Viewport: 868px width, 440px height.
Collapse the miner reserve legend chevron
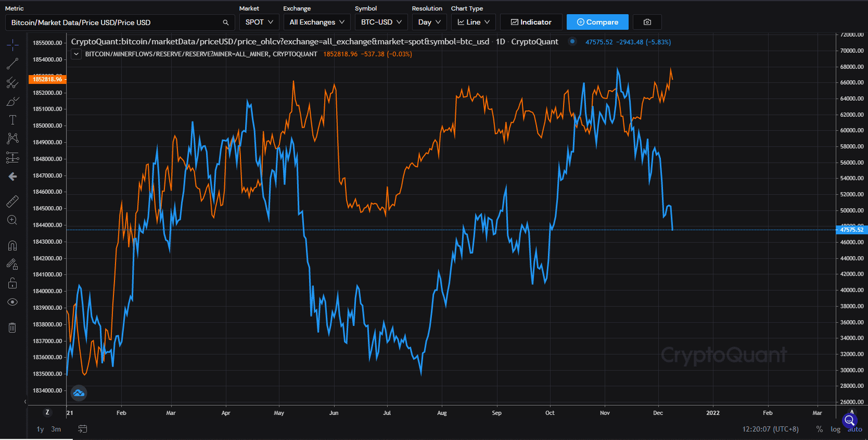pyautogui.click(x=76, y=54)
